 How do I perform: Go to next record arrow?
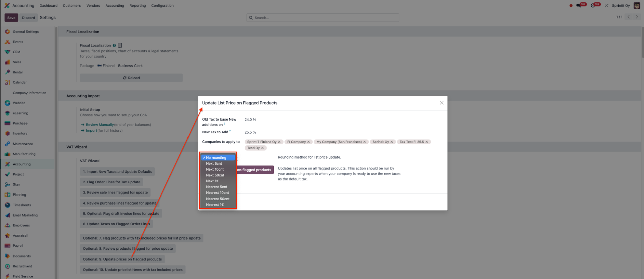(x=637, y=17)
